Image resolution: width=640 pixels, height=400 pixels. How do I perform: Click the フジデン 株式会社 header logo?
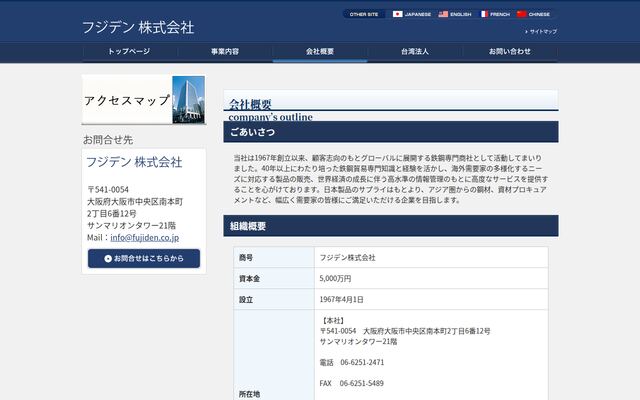[138, 27]
